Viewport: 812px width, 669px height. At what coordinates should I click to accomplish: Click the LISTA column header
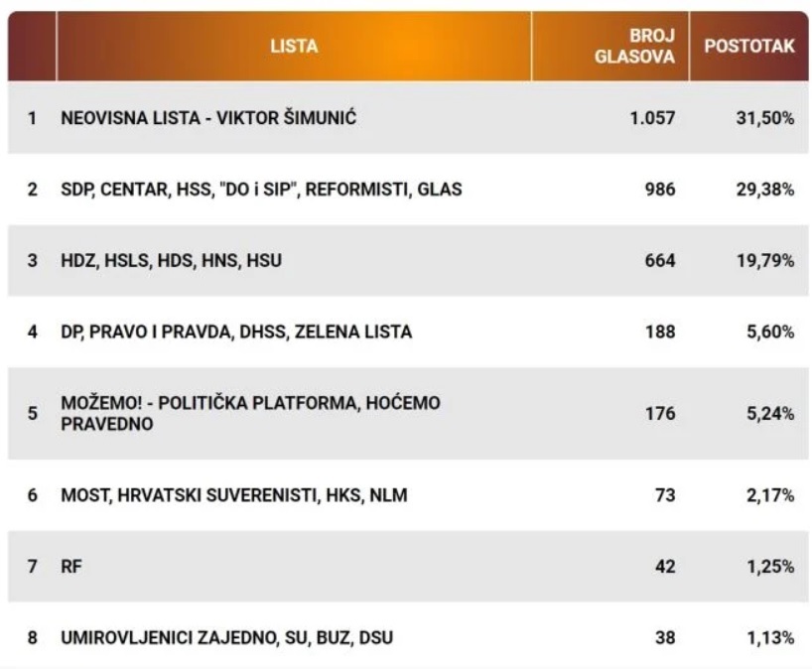pyautogui.click(x=294, y=46)
